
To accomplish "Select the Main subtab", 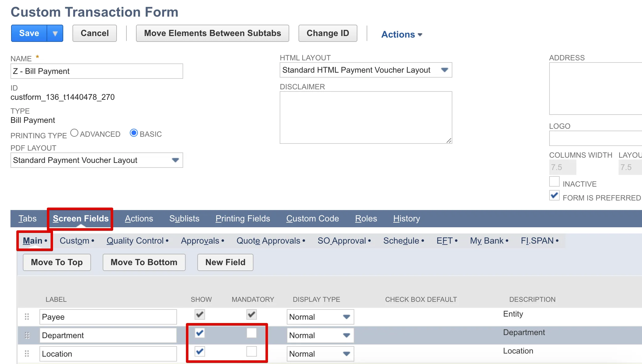I will [x=35, y=241].
